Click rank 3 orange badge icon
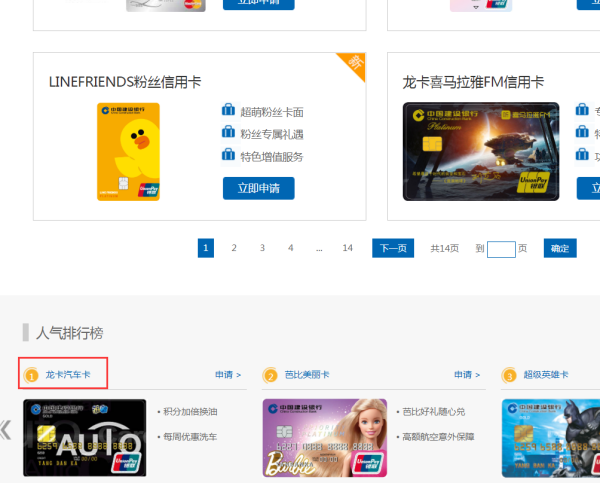 [x=509, y=375]
